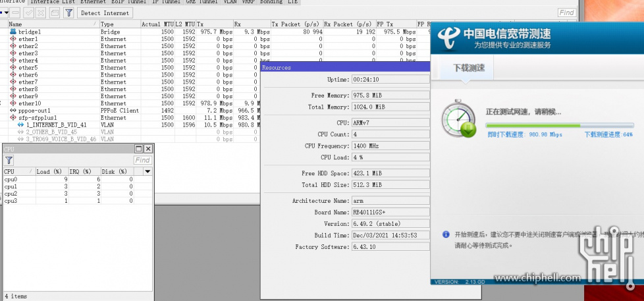Click the Factory Software field 6.43.10
This screenshot has height=301, width=644.
390,247
